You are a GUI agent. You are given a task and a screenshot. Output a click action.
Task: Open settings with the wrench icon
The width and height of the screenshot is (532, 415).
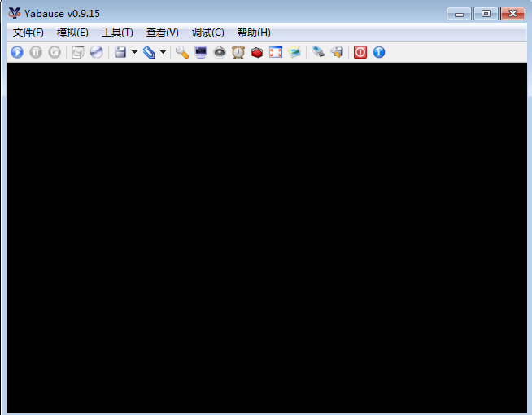(182, 52)
